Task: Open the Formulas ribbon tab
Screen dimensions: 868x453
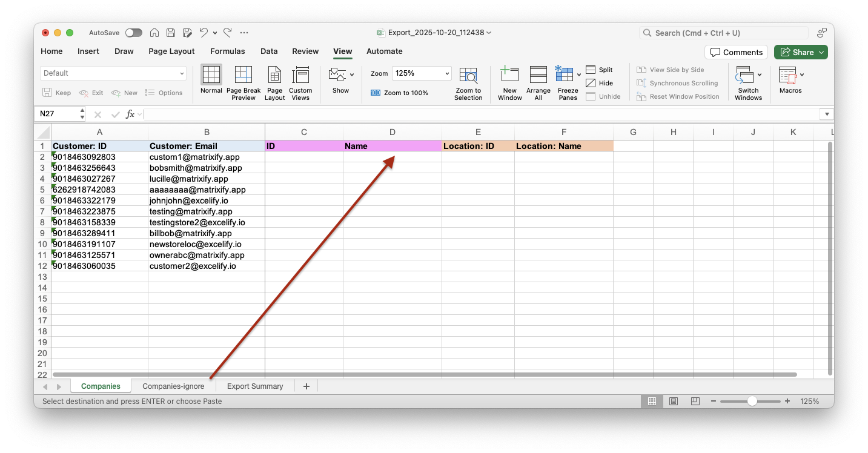Action: [228, 51]
